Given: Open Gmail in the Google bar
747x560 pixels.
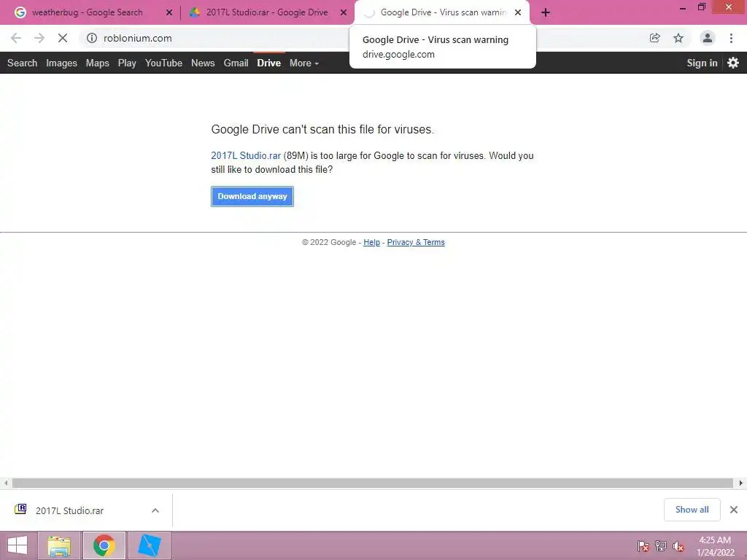Looking at the screenshot, I should 236,63.
